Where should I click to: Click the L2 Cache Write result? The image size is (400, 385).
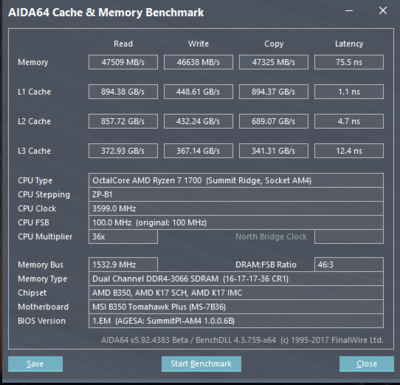point(198,121)
